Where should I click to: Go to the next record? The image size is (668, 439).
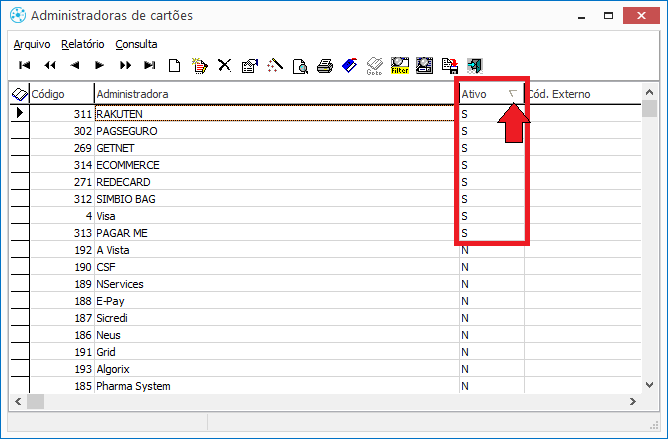click(100, 65)
